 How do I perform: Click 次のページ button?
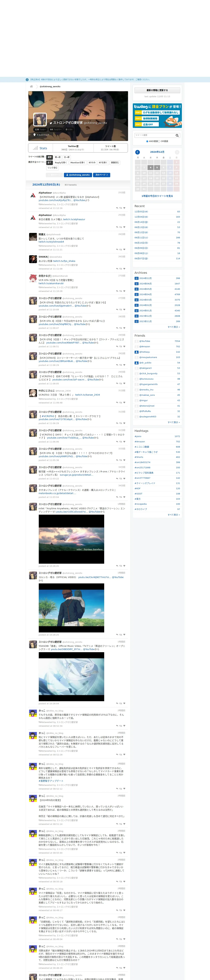pos(102,175)
